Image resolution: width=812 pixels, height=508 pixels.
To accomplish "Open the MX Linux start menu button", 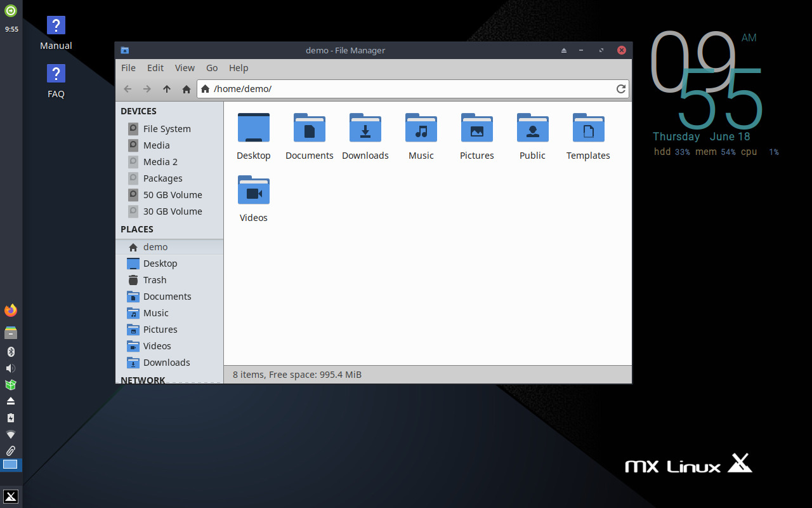I will pyautogui.click(x=11, y=496).
